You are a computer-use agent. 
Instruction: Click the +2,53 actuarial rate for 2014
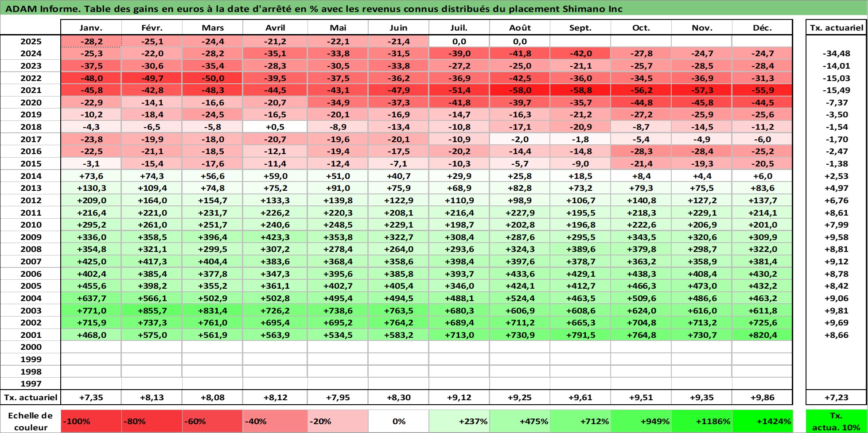pos(836,176)
